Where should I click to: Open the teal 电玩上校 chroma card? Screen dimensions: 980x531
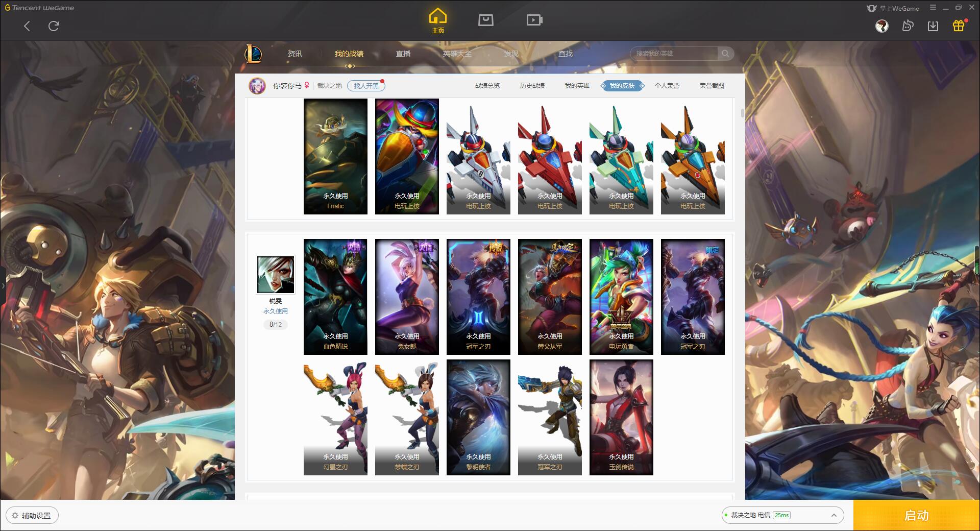click(621, 156)
